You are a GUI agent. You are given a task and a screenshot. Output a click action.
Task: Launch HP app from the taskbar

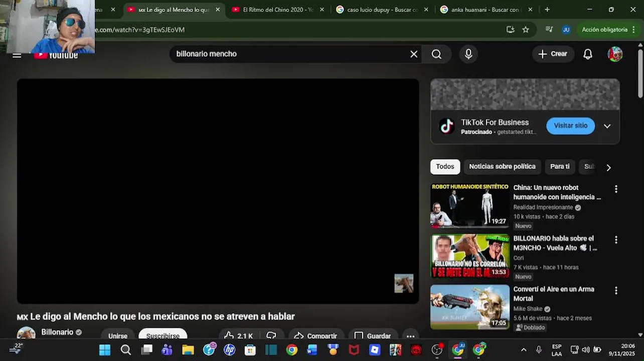point(230,350)
